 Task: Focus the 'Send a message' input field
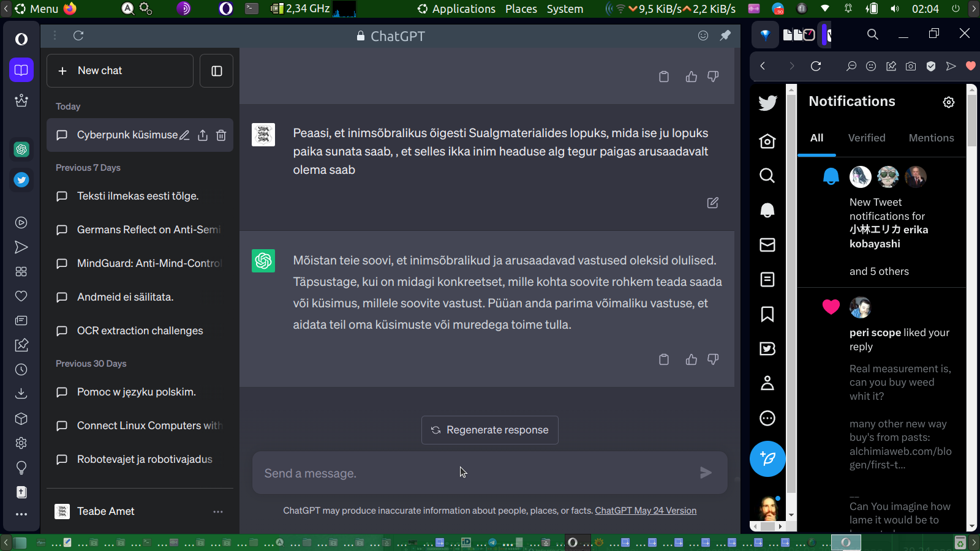(x=478, y=473)
